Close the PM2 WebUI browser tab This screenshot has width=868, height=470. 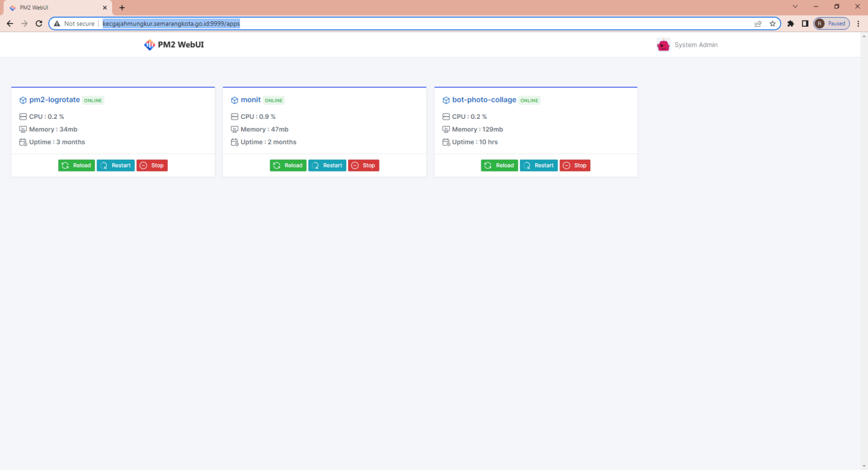[x=105, y=8]
